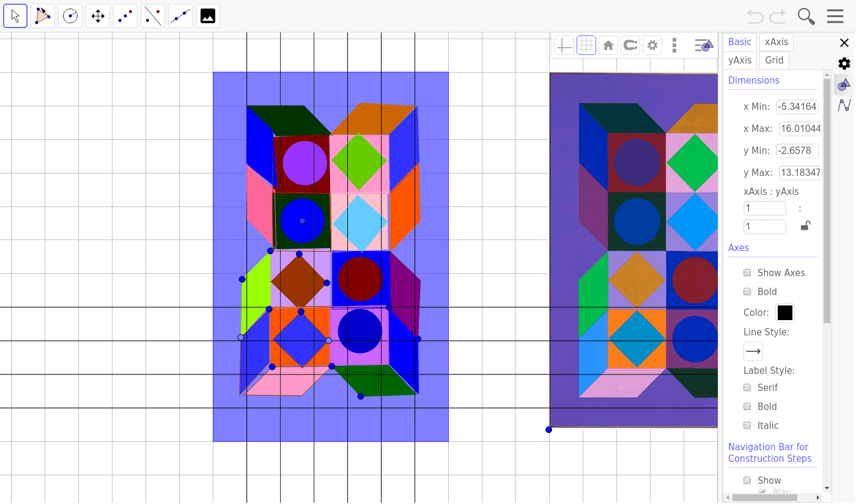Screen dimensions: 856x504
Task: Select the brown diamond in the drawing
Action: 298,281
